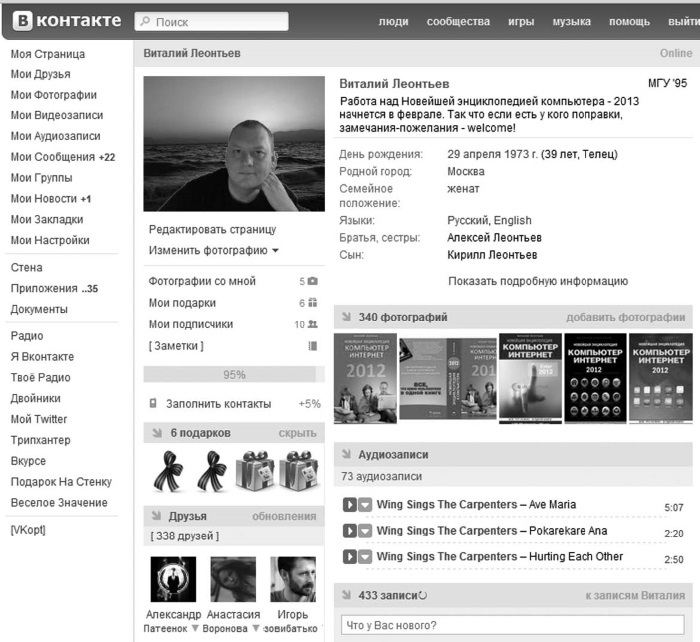The width and height of the screenshot is (700, 642).
Task: Click gift icon next to Мои подарки
Action: (312, 303)
